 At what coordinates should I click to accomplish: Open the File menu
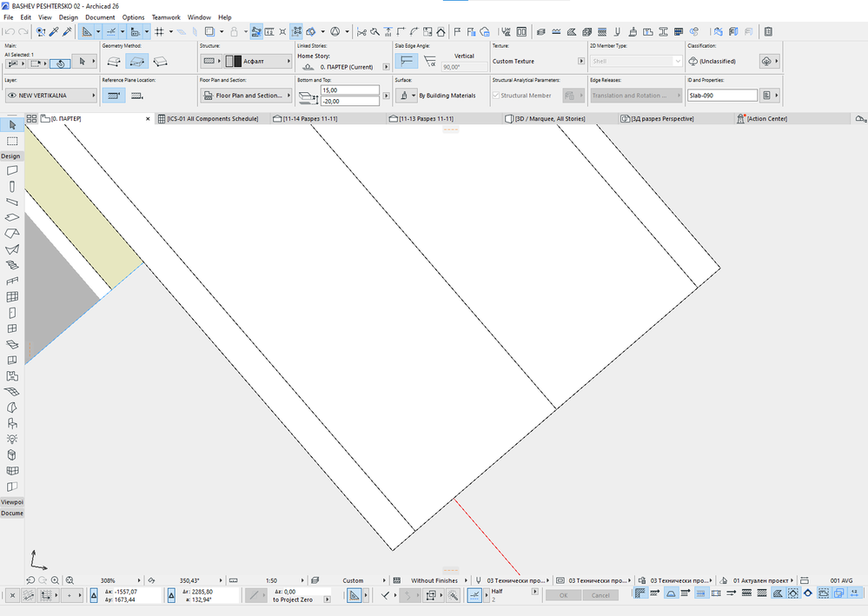click(x=9, y=17)
